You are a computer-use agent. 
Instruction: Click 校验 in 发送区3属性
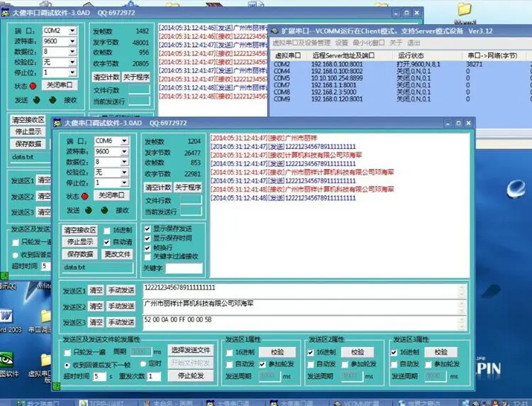pyautogui.click(x=441, y=352)
